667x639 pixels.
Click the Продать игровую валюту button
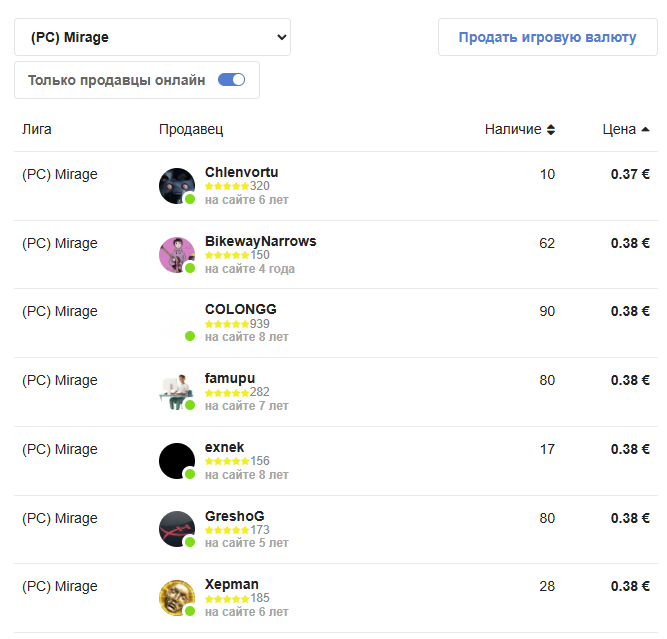coord(547,37)
